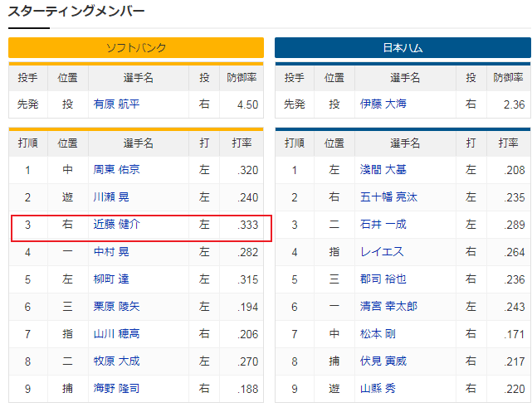532x417 pixels.
Task: Click batting average .240
Action: click(x=248, y=197)
